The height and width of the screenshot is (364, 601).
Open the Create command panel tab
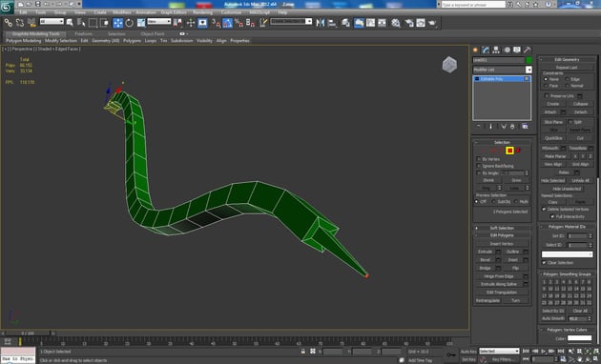pos(476,50)
